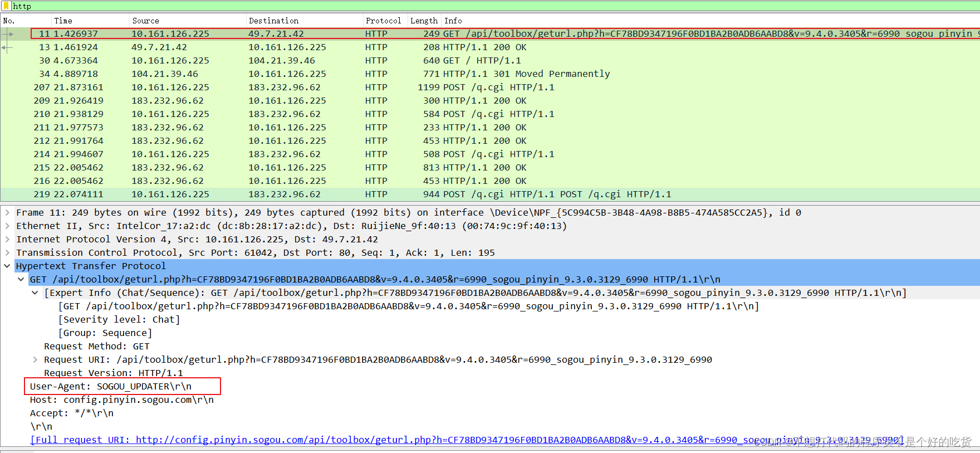Select packet 13 HTTP 200 OK response

point(490,47)
